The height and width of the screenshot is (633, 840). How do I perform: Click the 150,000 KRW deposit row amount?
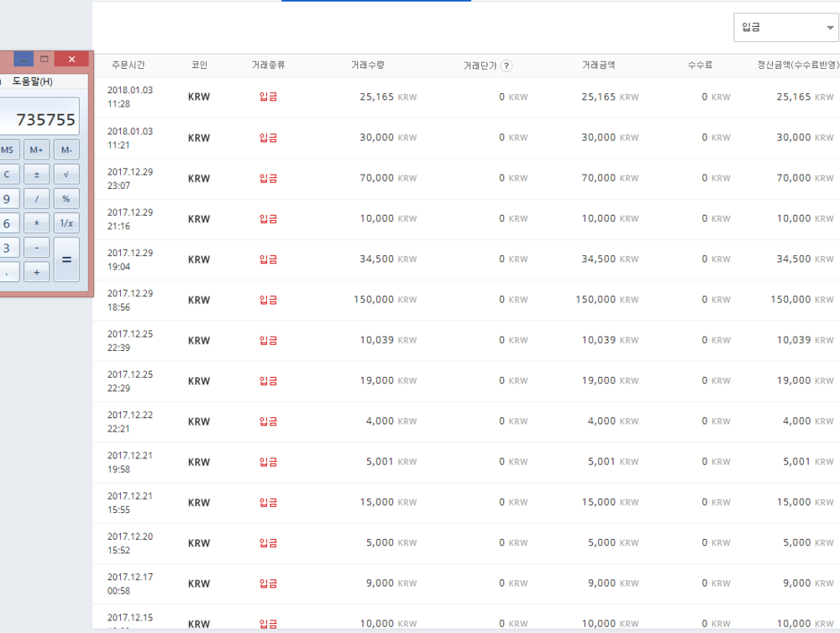(373, 300)
